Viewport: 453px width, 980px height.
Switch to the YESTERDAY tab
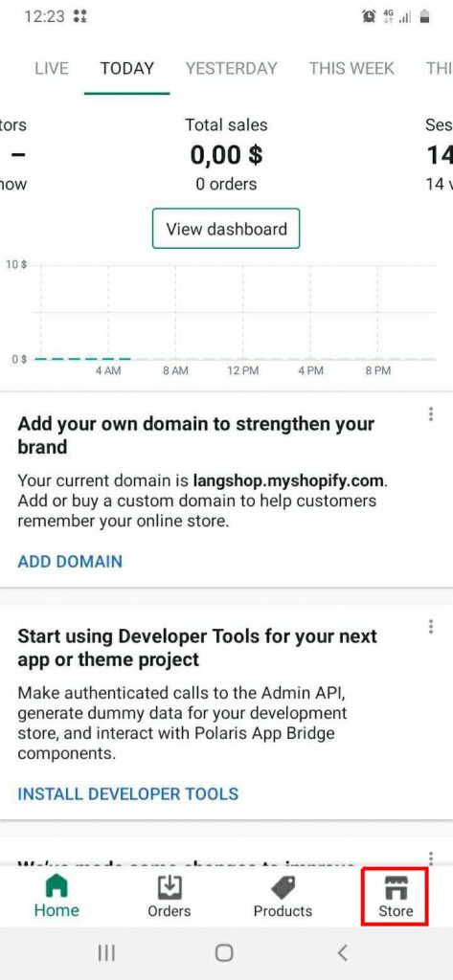point(232,68)
